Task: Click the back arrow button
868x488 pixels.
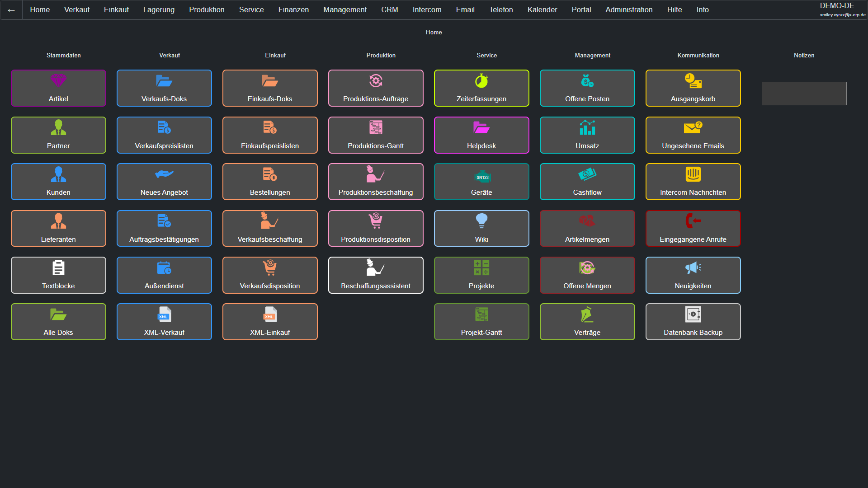Action: pyautogui.click(x=11, y=10)
